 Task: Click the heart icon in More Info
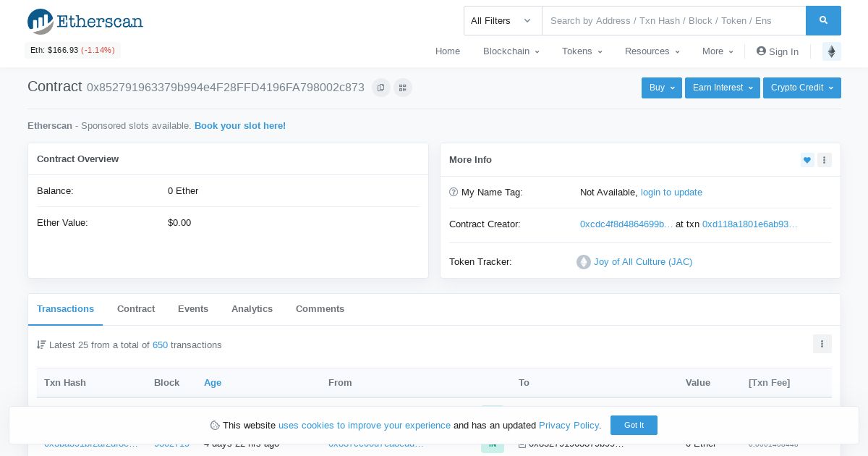tap(807, 160)
